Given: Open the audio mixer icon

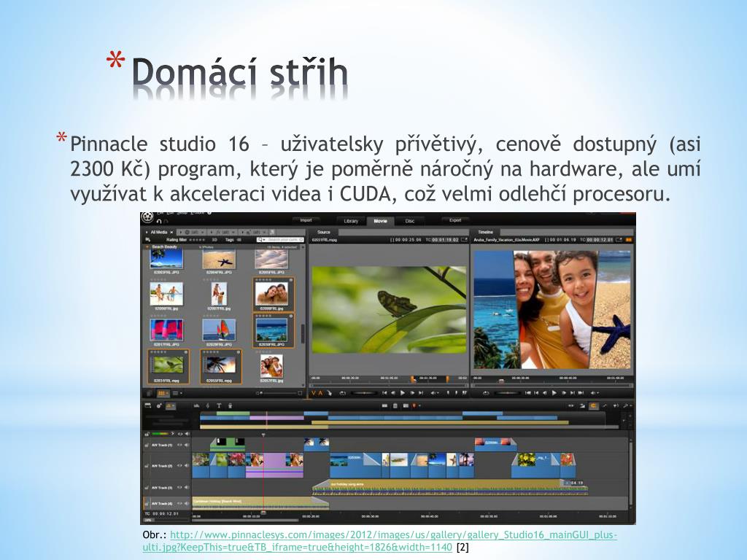Looking at the screenshot, I should (x=197, y=405).
